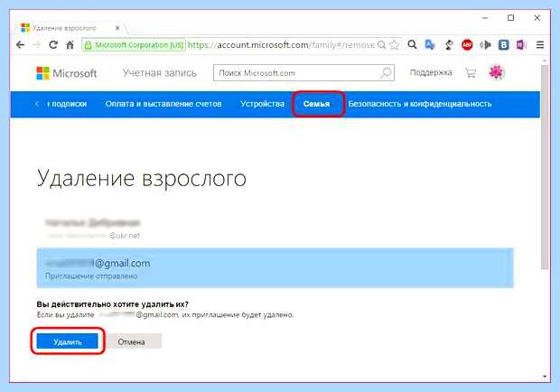Select the highlighted @gmail.com account row
Image resolution: width=560 pixels, height=392 pixels.
click(275, 267)
